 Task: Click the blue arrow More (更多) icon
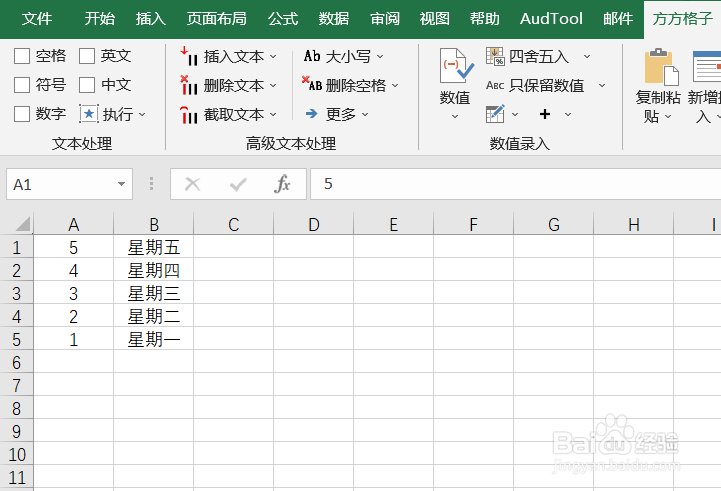click(x=312, y=114)
